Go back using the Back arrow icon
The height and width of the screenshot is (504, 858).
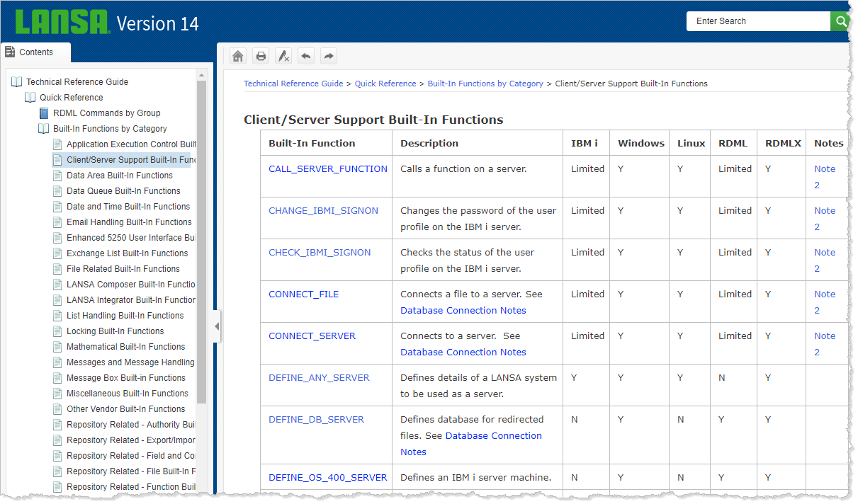[306, 56]
